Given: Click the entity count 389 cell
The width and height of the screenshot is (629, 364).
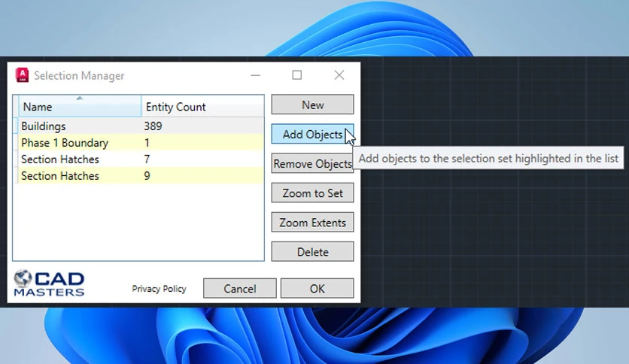Looking at the screenshot, I should click(153, 126).
